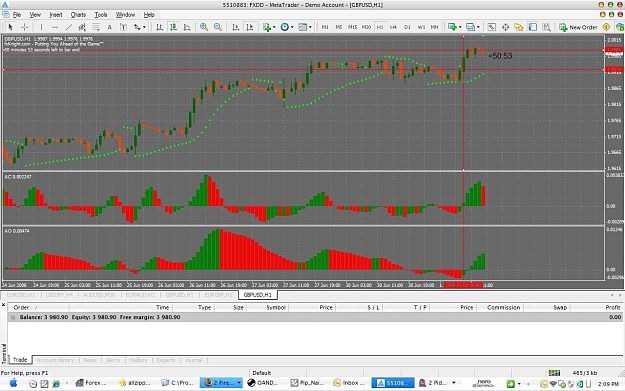
Task: Open the Insert menu
Action: [x=56, y=15]
